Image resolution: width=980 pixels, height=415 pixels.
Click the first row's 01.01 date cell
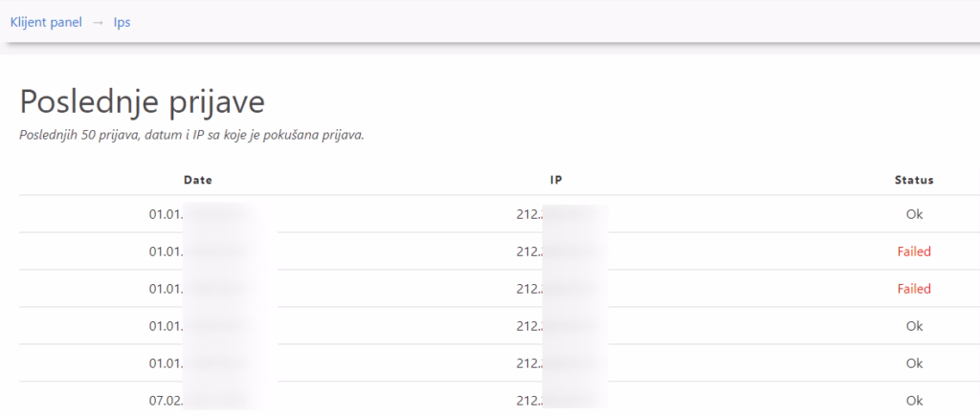[x=197, y=214]
